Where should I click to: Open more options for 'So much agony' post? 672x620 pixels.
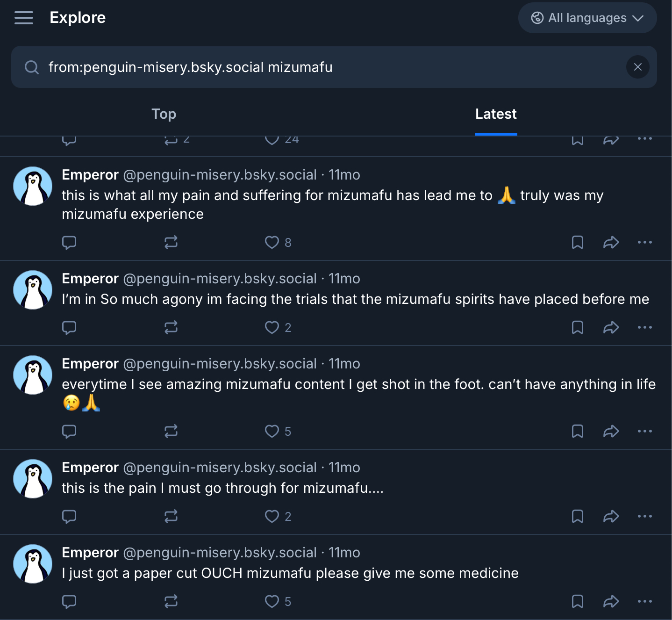(644, 327)
